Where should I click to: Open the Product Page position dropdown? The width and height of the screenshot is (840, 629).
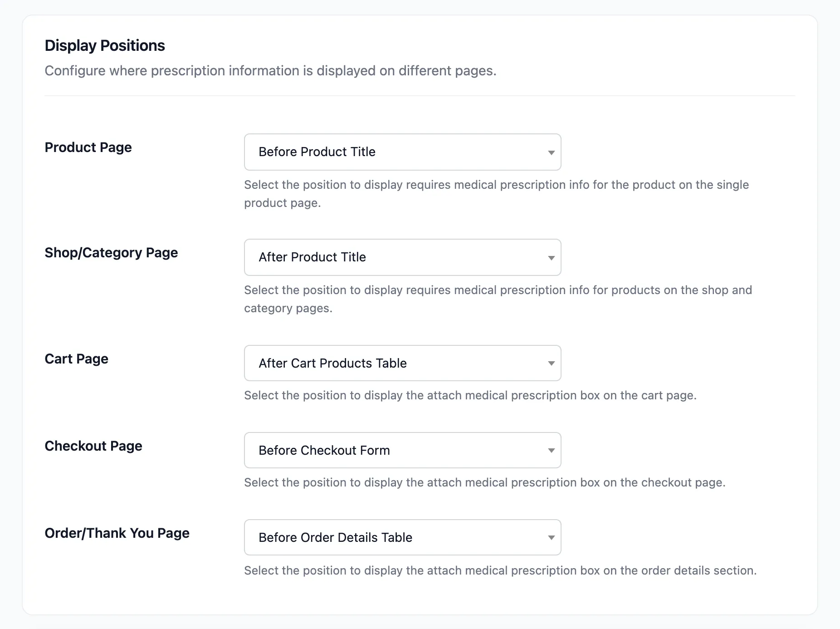pos(402,152)
